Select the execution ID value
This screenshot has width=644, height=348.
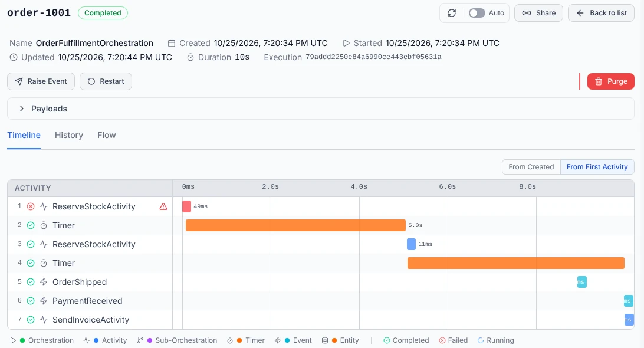373,57
